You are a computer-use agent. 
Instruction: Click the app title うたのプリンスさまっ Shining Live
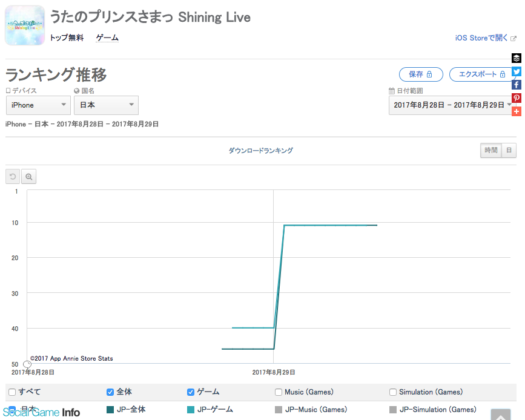[150, 17]
